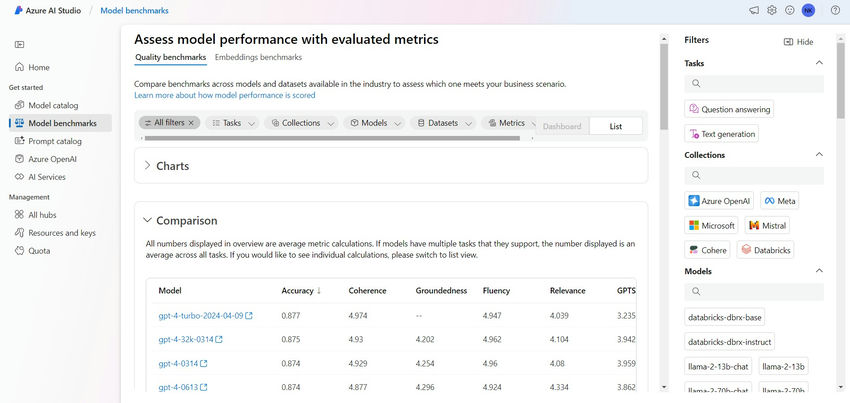Viewport: 850px width, 403px height.
Task: Click the Fluency column header
Action: [x=496, y=291]
